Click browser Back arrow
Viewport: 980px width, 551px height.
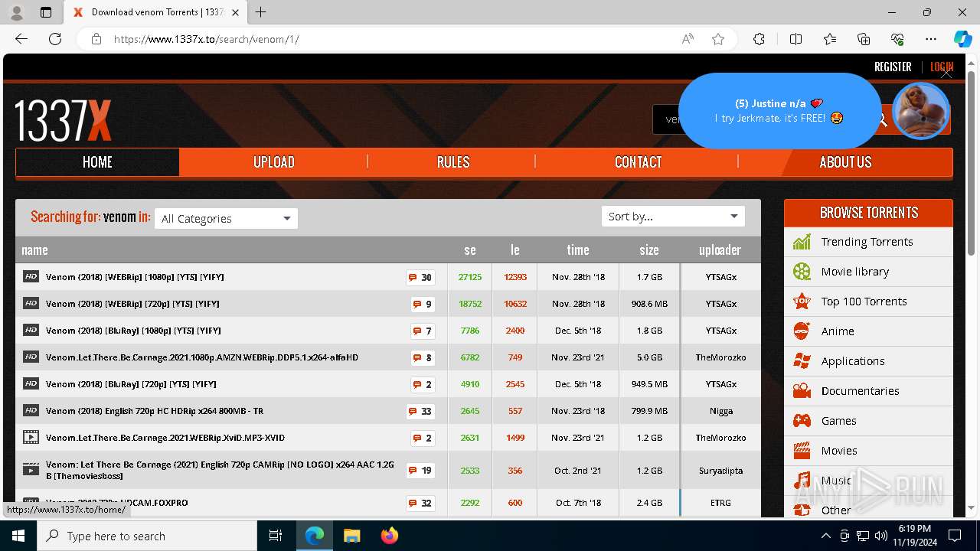pyautogui.click(x=21, y=39)
